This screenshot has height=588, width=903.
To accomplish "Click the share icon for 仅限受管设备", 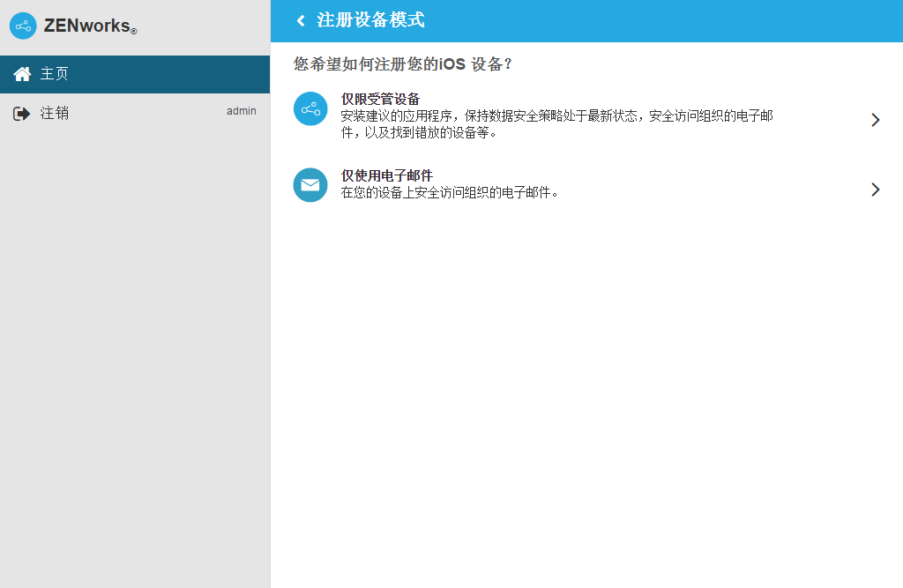I will (x=310, y=108).
